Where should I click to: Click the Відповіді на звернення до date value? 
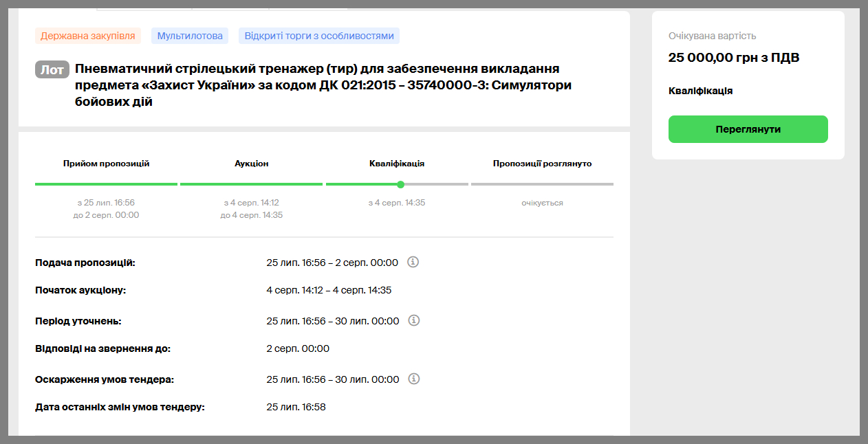298,348
